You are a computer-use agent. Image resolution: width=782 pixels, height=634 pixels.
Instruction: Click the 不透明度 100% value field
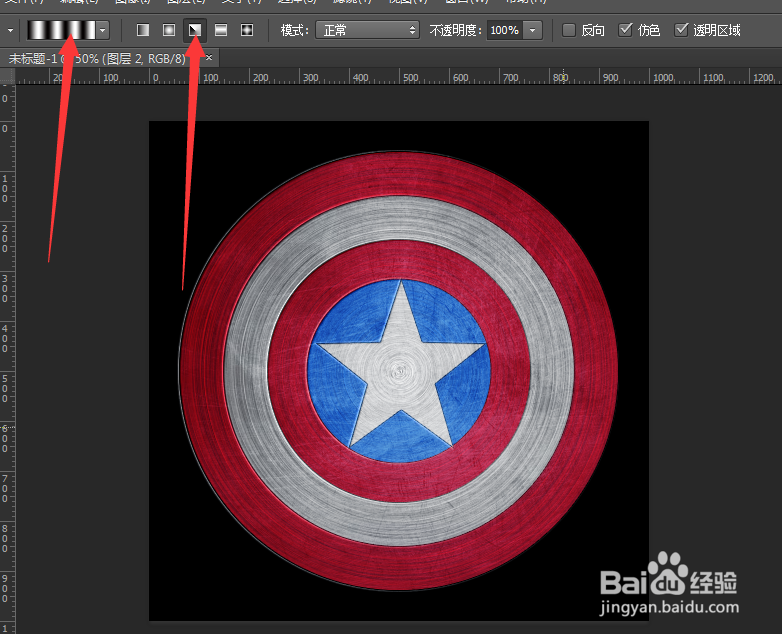505,30
